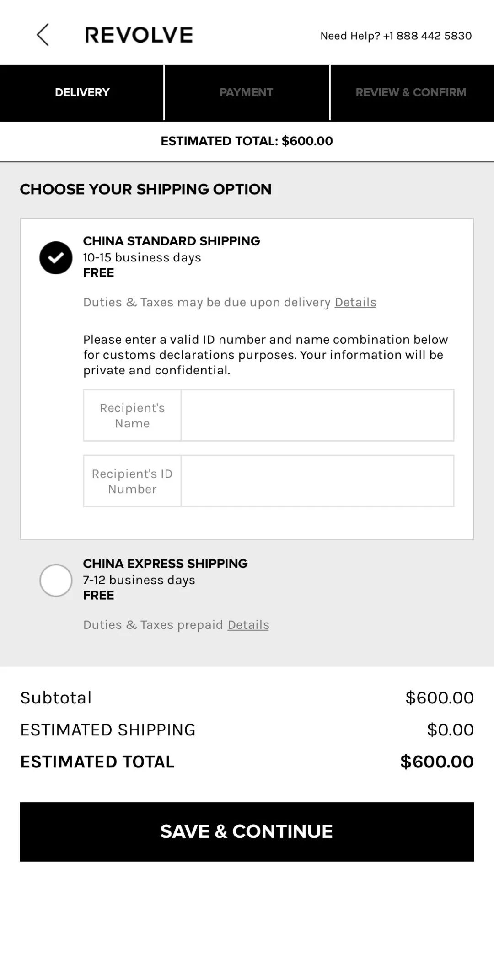The width and height of the screenshot is (494, 980).
Task: Tap the Need Help phone number
Action: click(x=427, y=36)
